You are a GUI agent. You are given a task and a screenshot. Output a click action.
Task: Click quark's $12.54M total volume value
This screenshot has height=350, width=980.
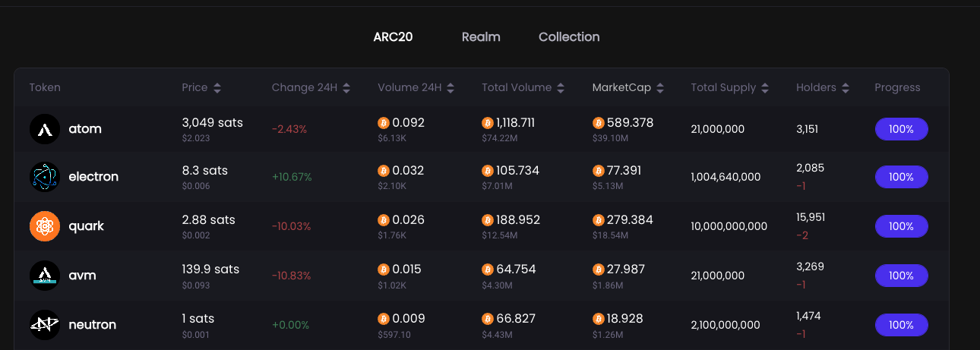click(499, 236)
